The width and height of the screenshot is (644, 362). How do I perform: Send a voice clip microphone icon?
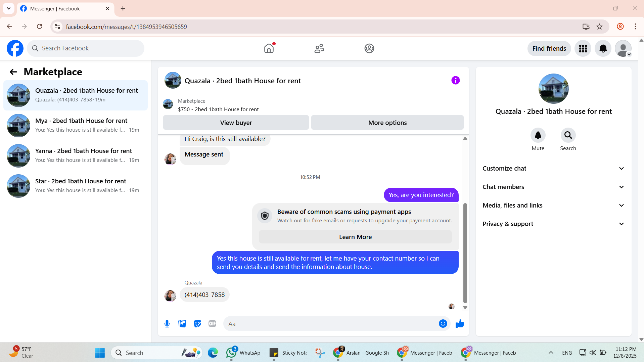(x=167, y=324)
